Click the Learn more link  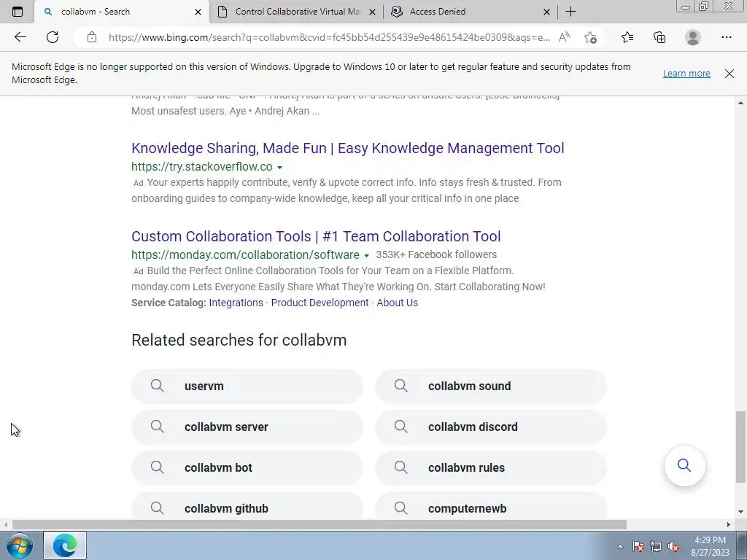coord(686,74)
